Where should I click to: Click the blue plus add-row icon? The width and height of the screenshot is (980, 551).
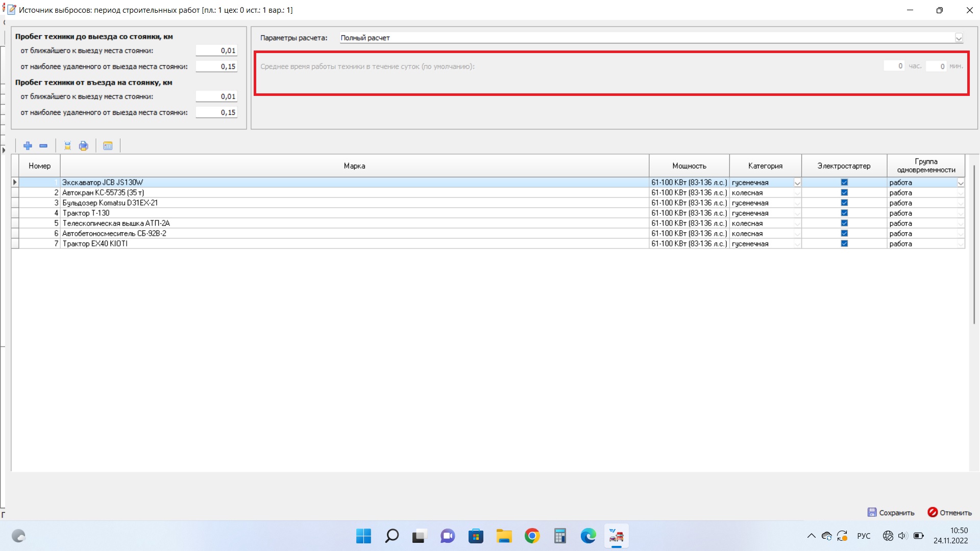coord(28,146)
